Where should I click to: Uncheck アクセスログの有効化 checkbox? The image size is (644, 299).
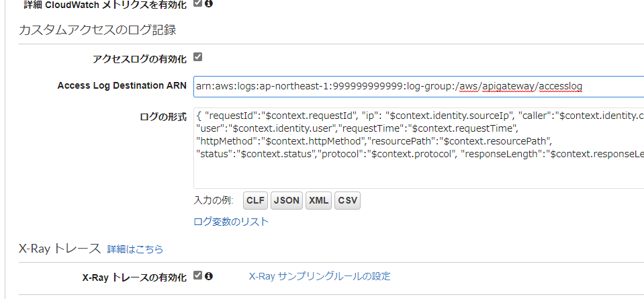[x=197, y=56]
